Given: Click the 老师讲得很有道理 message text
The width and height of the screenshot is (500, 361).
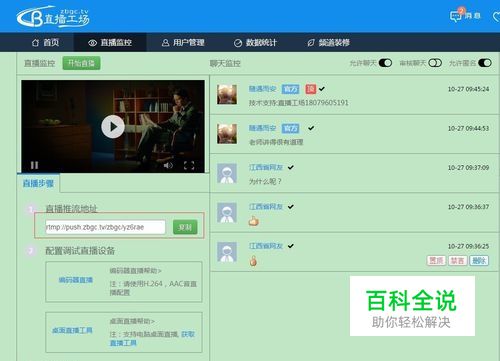Looking at the screenshot, I should [276, 142].
